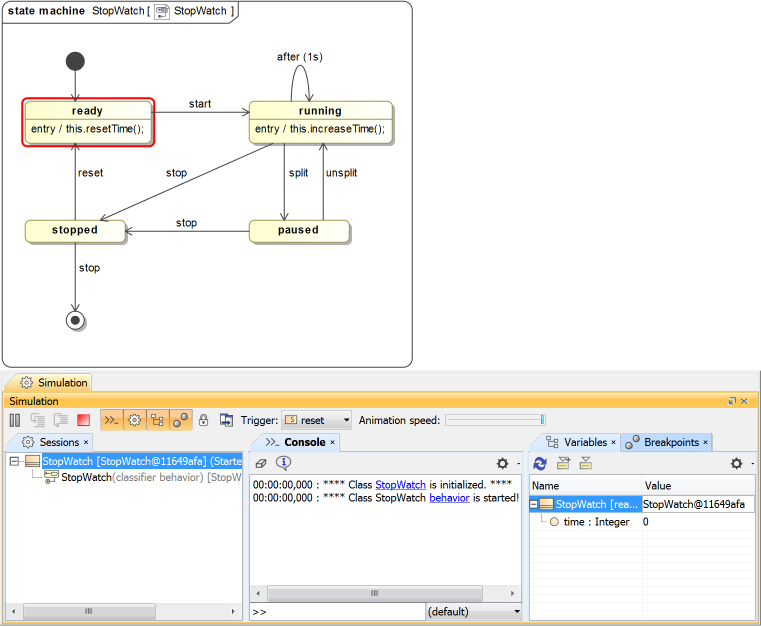This screenshot has height=627, width=761.
Task: Toggle the Breakpoints pane toolbar button
Action: pos(180,421)
